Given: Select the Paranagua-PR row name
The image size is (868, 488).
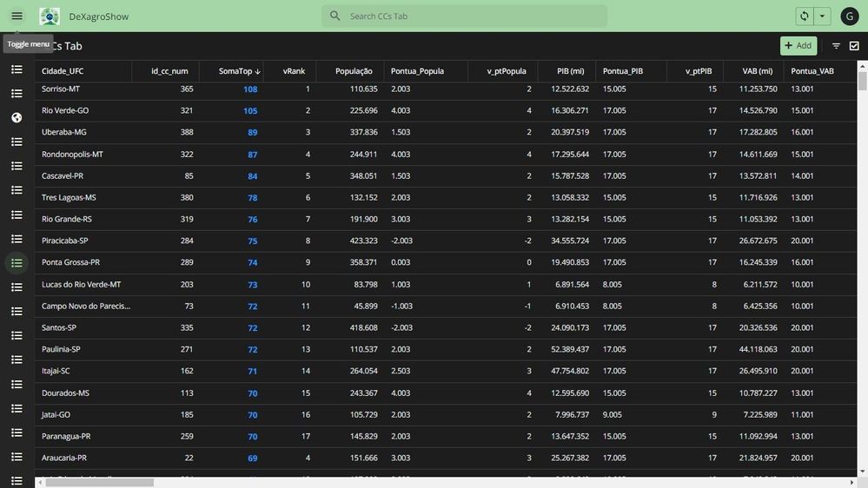Looking at the screenshot, I should [66, 436].
